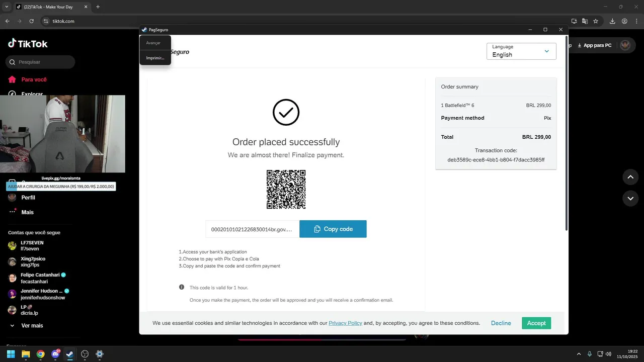Open the tab search dropdown arrow
Viewport: 644px width, 362px height.
tap(7, 7)
